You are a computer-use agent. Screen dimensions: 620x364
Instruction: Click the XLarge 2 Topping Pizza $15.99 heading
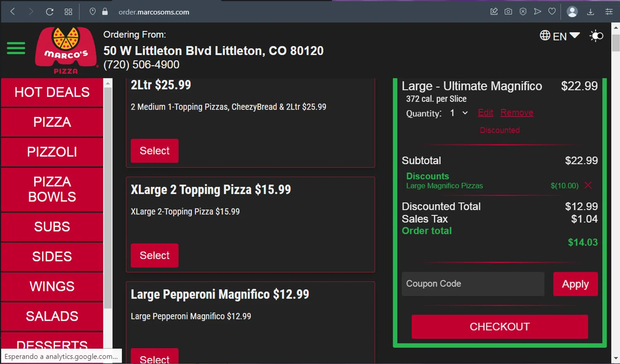click(x=211, y=190)
